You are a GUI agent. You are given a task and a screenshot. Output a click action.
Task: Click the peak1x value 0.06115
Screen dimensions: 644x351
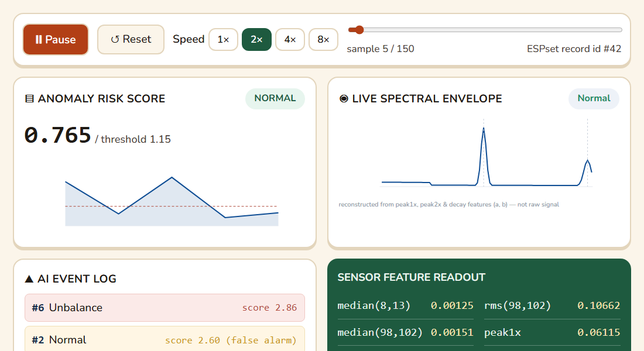coord(598,332)
